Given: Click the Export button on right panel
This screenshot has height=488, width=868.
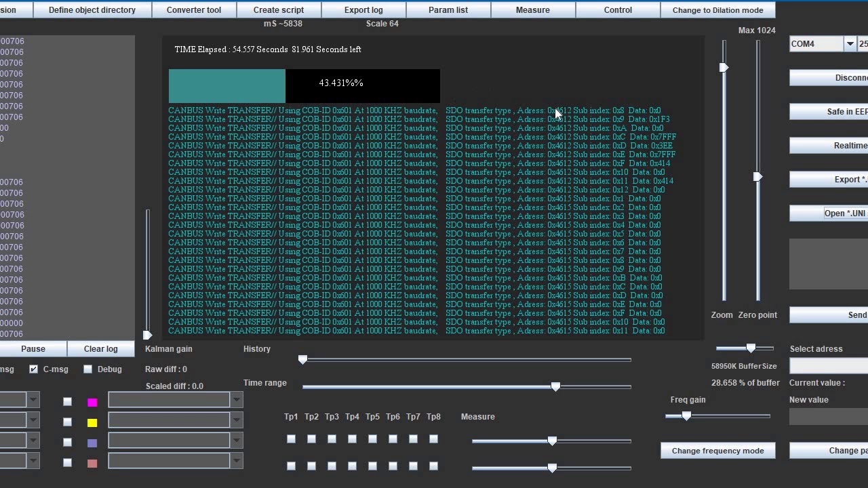Looking at the screenshot, I should point(829,179).
